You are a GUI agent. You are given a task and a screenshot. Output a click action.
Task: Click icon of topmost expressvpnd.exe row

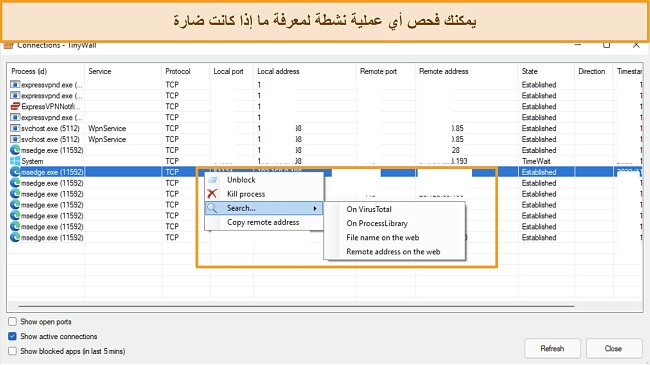[15, 85]
